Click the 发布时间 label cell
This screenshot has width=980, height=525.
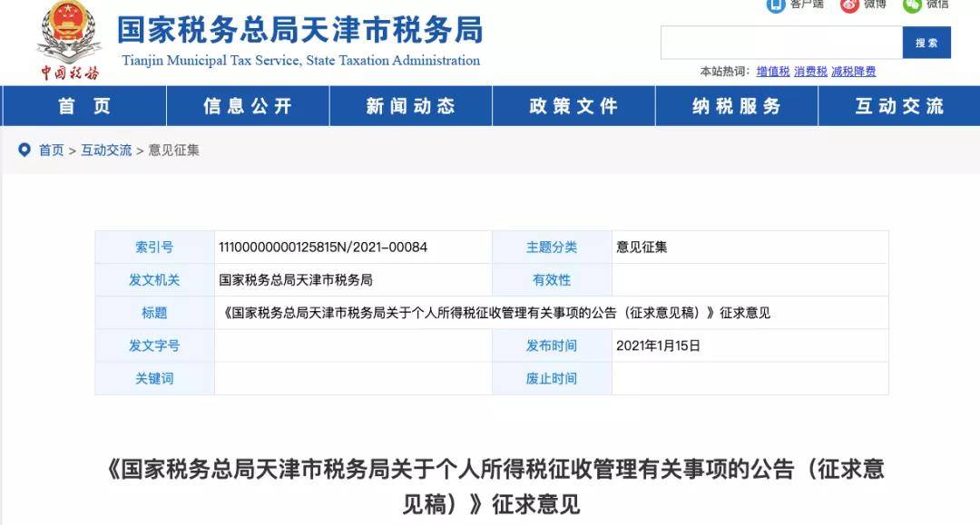tap(552, 345)
